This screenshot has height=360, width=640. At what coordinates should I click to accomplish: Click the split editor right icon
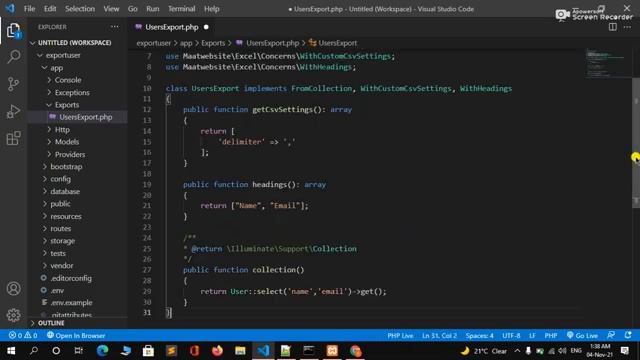(613, 27)
